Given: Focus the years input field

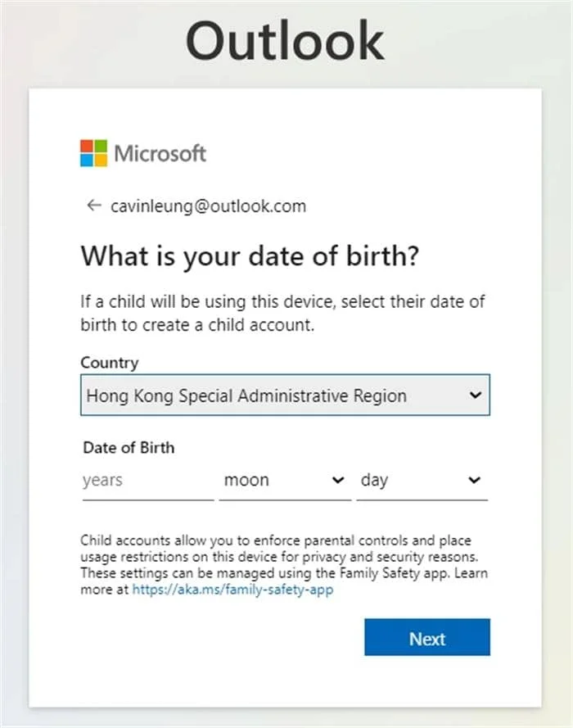Looking at the screenshot, I should (148, 480).
